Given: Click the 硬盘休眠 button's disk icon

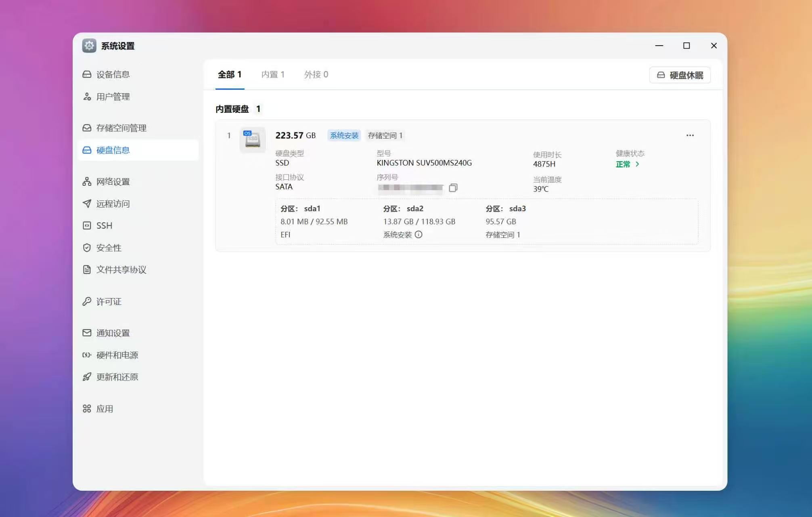Looking at the screenshot, I should (661, 75).
